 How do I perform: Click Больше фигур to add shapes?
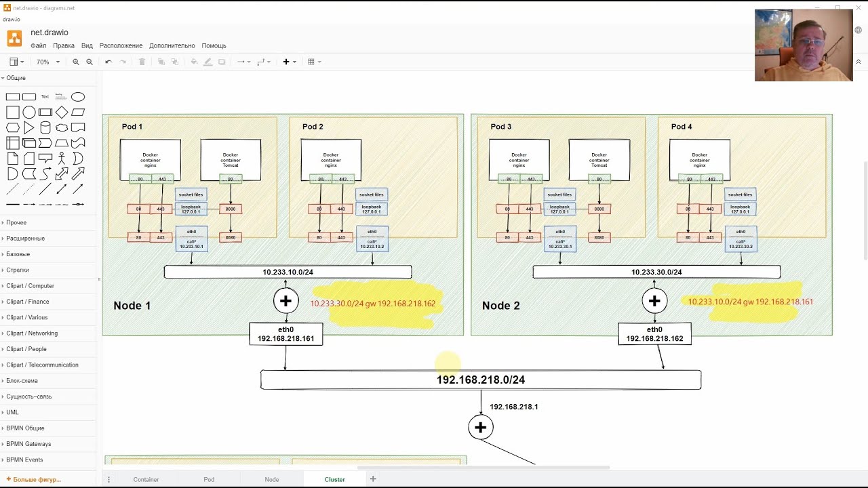34,479
